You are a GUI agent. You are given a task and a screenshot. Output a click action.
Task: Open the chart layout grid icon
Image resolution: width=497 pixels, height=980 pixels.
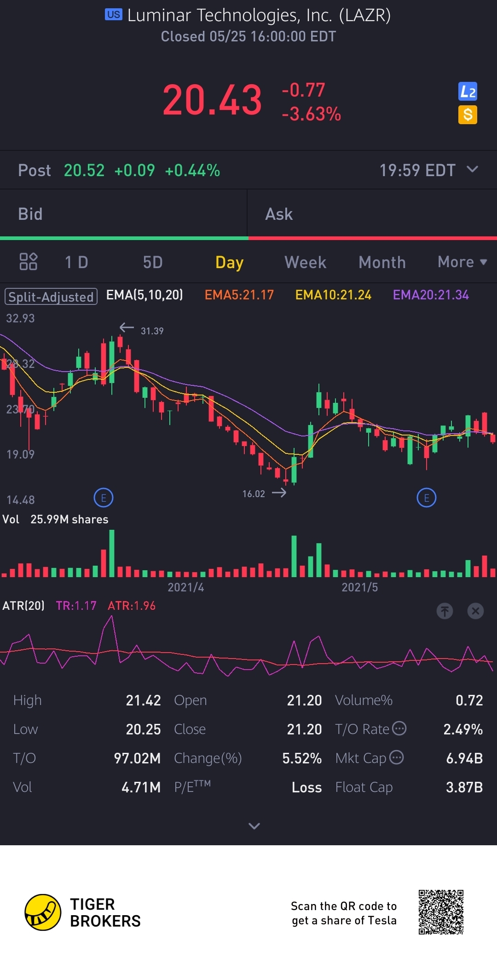(29, 262)
